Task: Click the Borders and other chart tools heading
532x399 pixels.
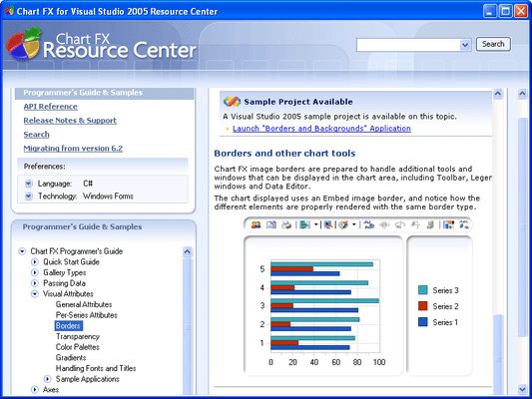Action: point(284,154)
